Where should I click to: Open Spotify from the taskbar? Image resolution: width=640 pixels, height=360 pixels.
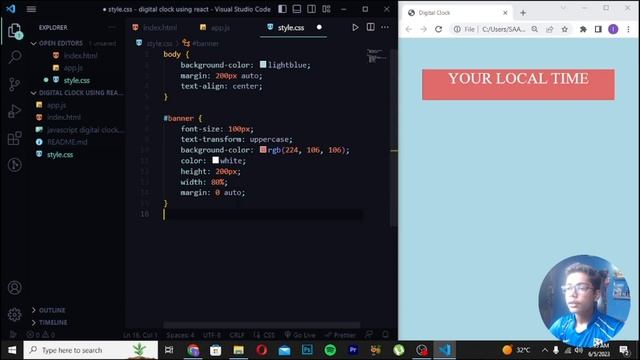click(330, 350)
